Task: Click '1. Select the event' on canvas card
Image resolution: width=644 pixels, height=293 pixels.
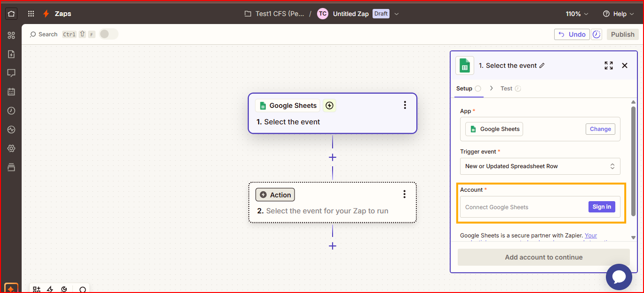Action: point(288,122)
